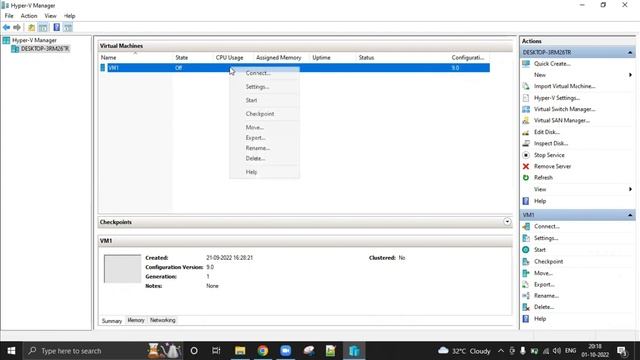Sort by the Assigned Memory column header
This screenshot has height=360, width=640.
tap(281, 58)
